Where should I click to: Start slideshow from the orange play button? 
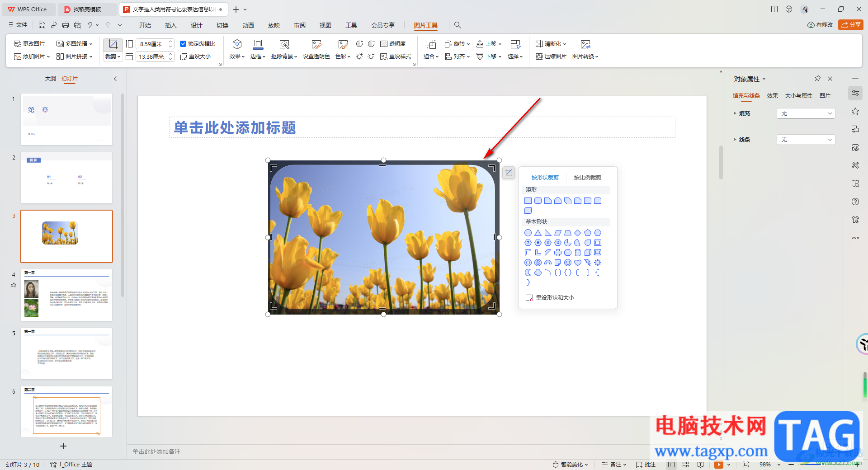point(718,465)
